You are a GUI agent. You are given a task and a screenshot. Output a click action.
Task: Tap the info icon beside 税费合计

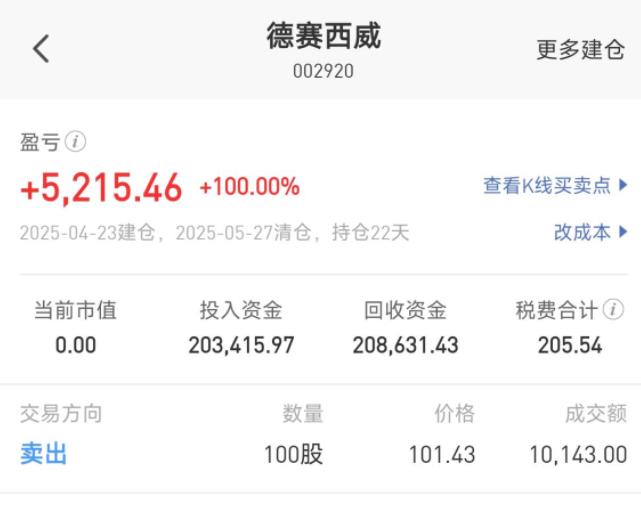(x=613, y=310)
